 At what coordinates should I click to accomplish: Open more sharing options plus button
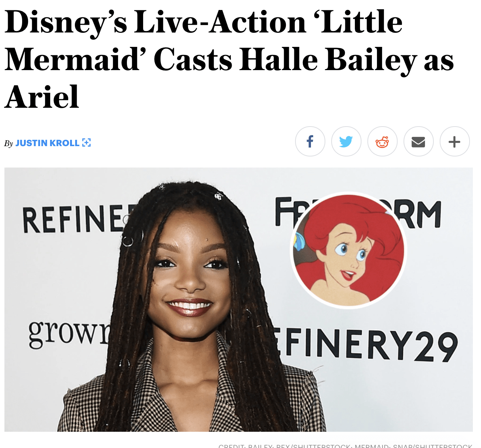click(454, 141)
